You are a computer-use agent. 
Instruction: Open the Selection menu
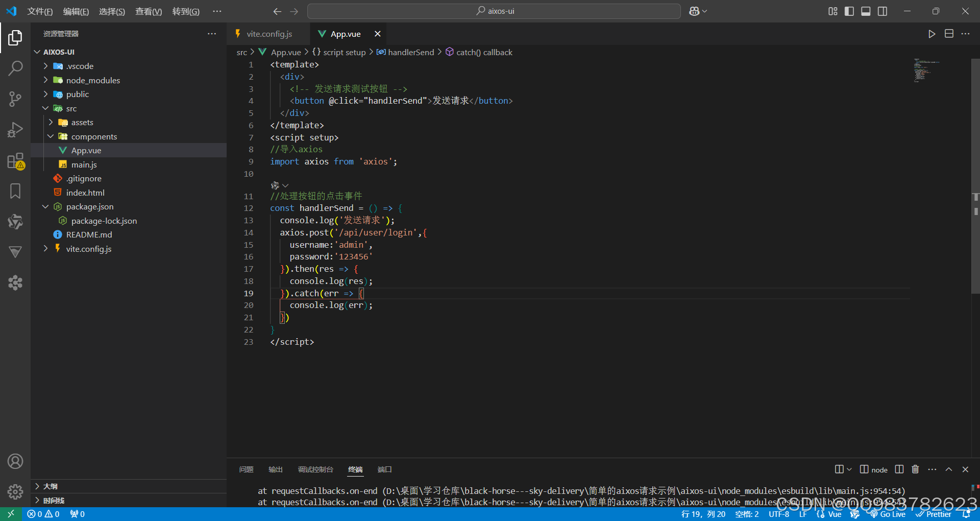tap(112, 11)
